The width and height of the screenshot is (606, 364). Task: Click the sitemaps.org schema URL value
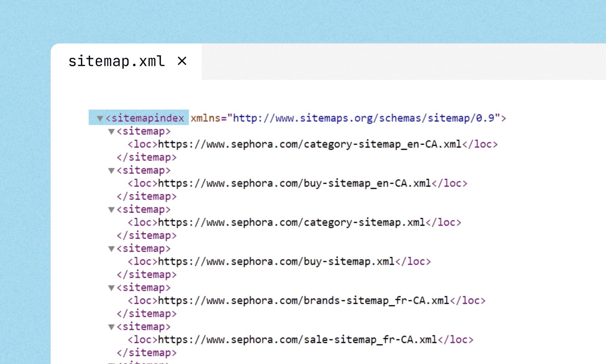(x=363, y=118)
